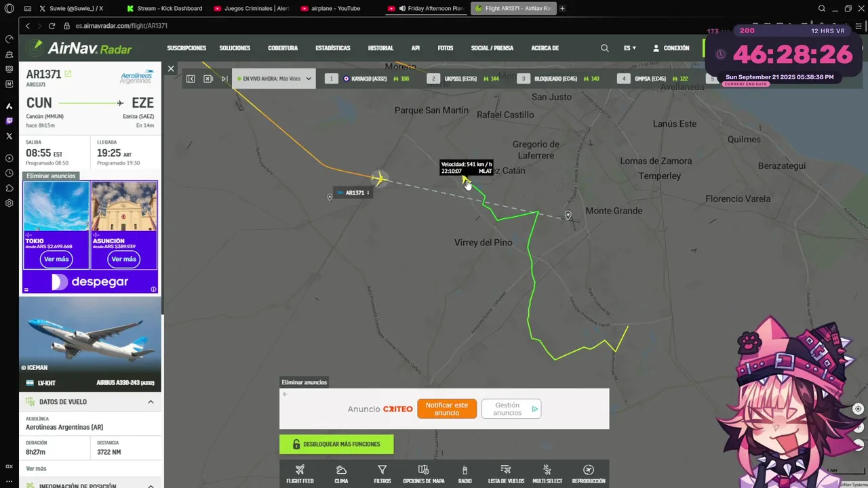
Task: Open X icon in browser sidebar
Action: pyautogui.click(x=9, y=136)
